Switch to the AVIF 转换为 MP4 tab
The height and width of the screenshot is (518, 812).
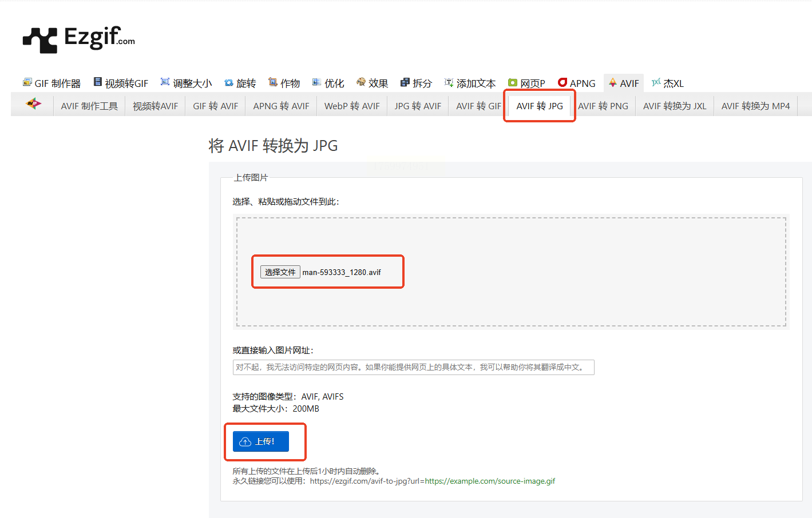pos(755,106)
